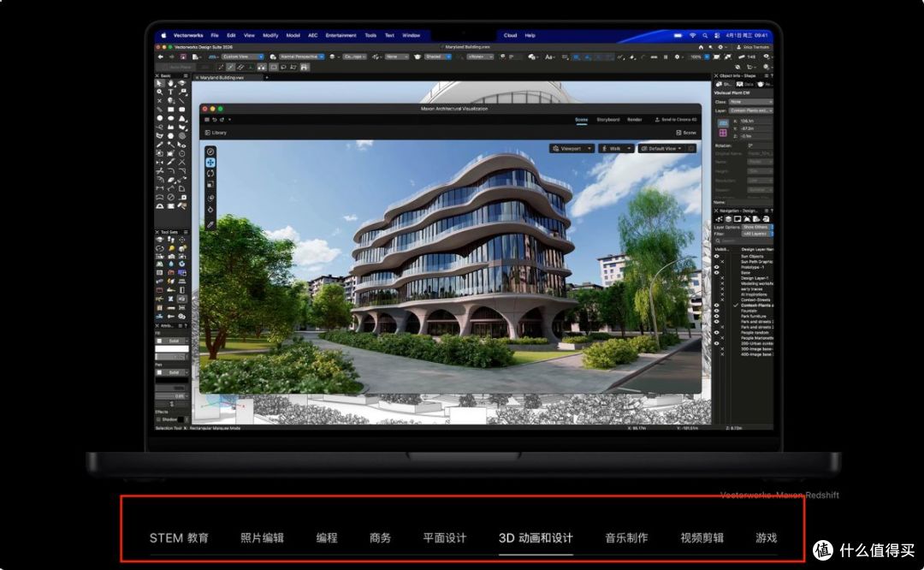This screenshot has width=924, height=570.
Task: Open the Normal Perspective projection dropdown
Action: (x=301, y=56)
